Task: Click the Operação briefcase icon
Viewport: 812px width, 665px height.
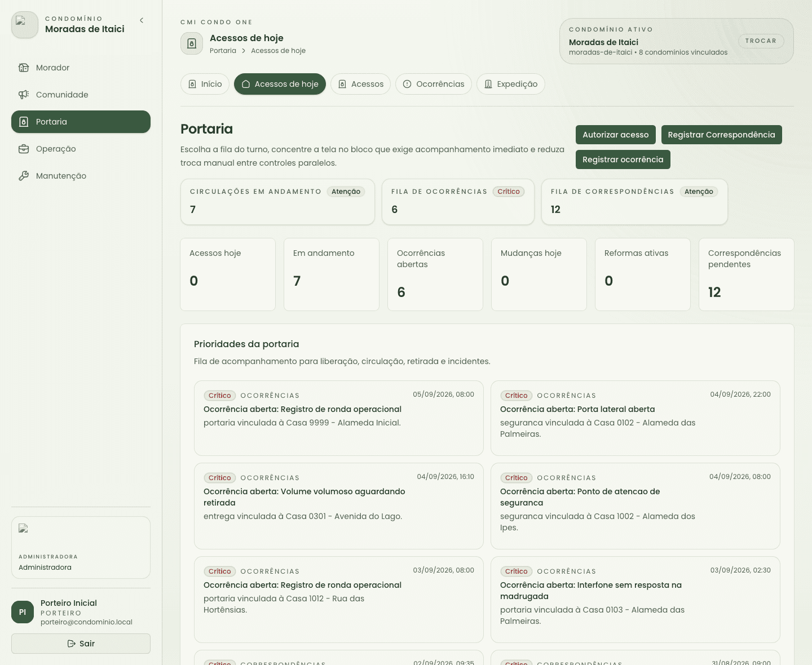Action: 24,149
